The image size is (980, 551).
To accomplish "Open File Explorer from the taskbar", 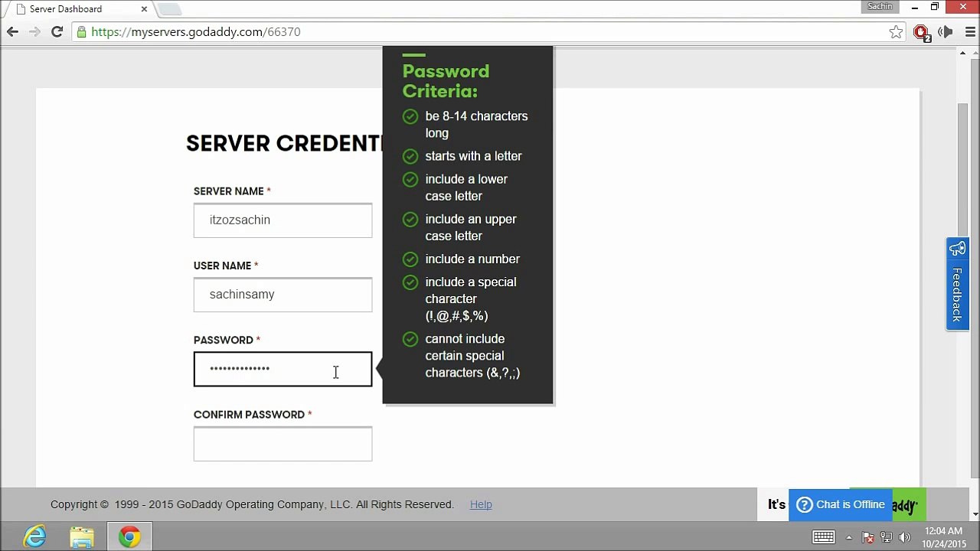I will pyautogui.click(x=82, y=537).
